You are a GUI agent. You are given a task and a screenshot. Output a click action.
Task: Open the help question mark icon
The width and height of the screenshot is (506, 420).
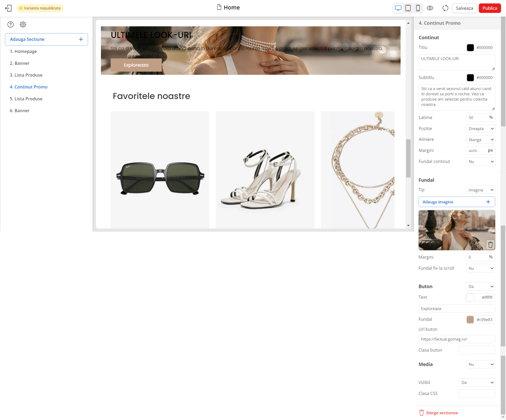[x=11, y=24]
